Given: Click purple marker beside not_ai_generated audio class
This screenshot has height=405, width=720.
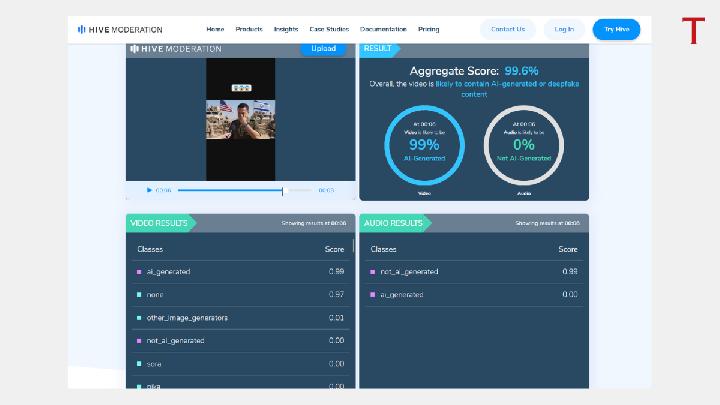Looking at the screenshot, I should point(372,272).
